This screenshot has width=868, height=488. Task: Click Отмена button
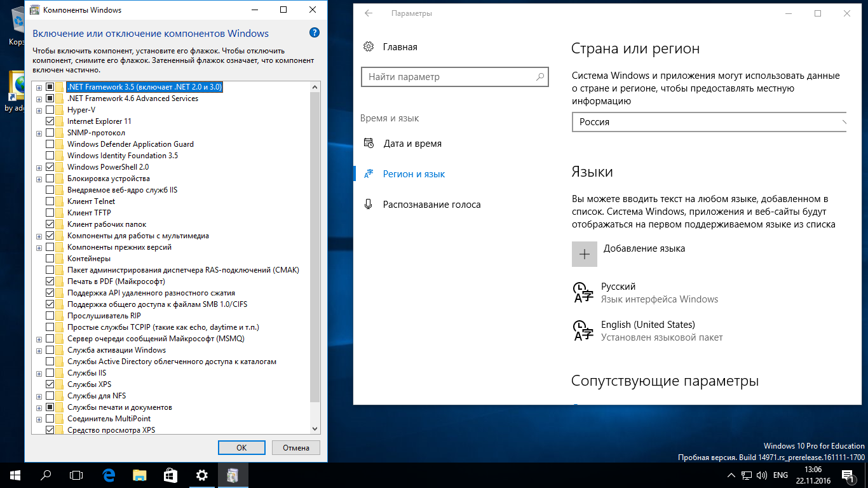pos(295,447)
